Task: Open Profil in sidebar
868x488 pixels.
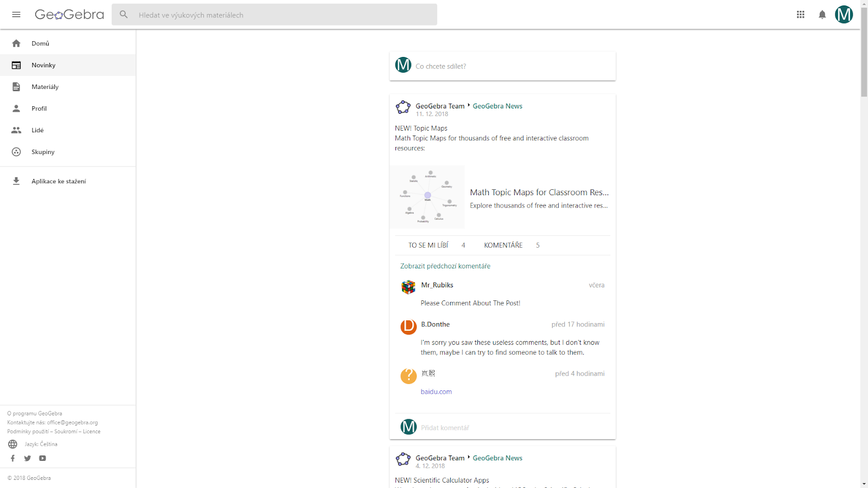Action: point(68,108)
